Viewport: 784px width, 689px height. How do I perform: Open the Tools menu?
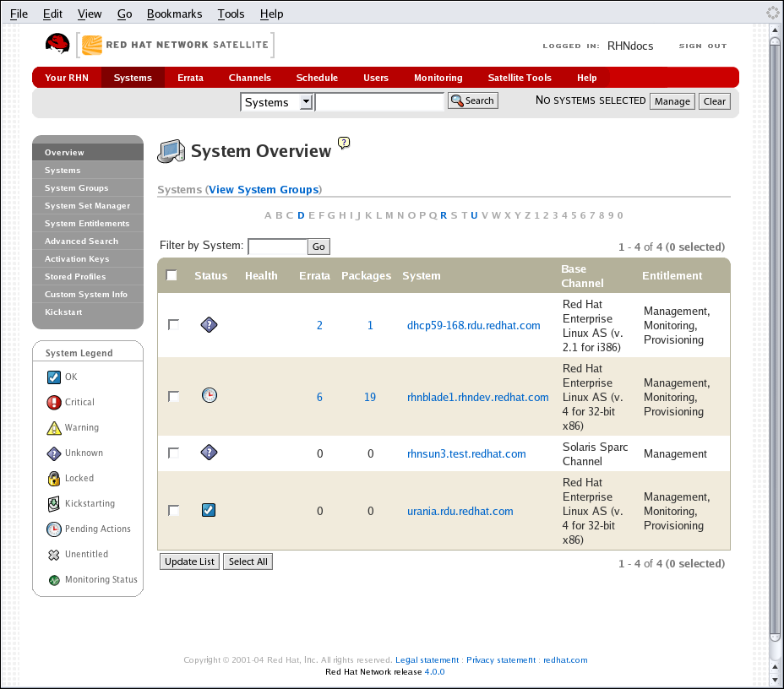pos(231,14)
